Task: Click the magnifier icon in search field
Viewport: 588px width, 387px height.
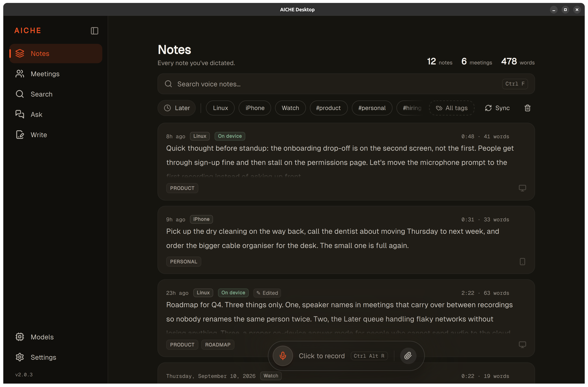Action: [x=168, y=84]
